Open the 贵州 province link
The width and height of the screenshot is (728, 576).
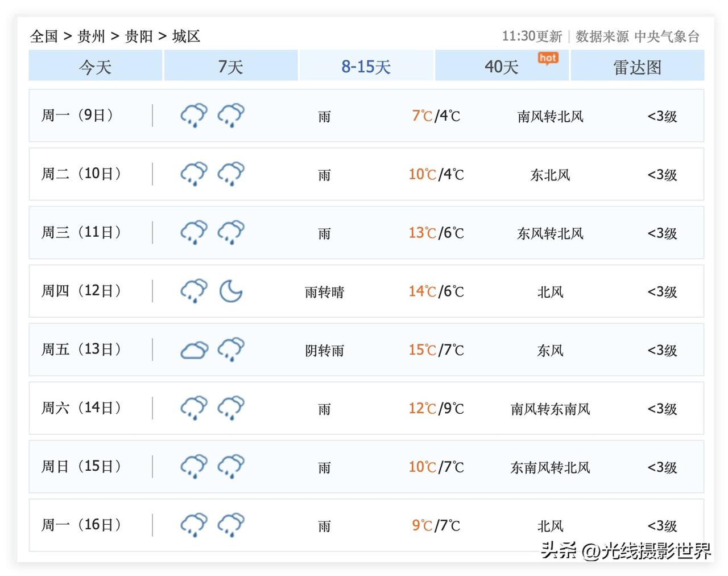click(91, 36)
